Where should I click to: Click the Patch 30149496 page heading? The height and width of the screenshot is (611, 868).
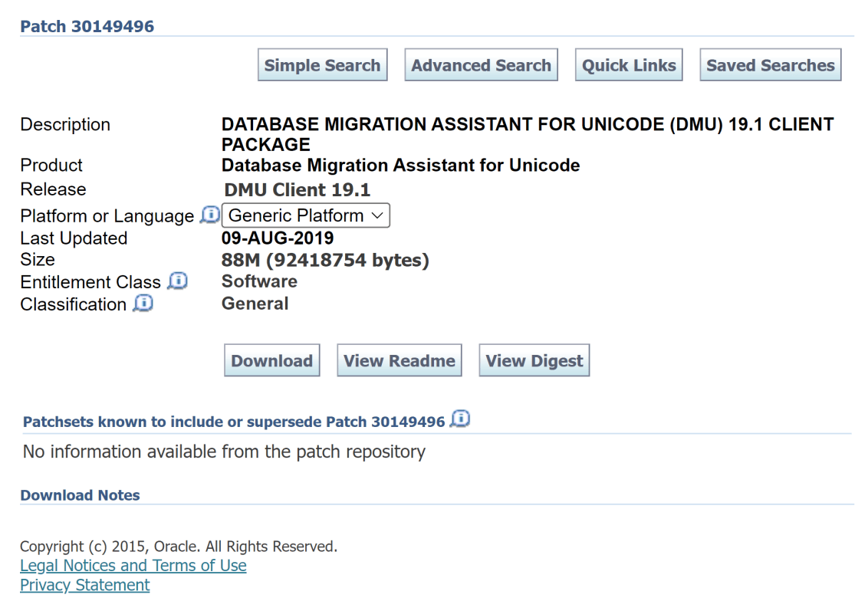click(x=87, y=27)
